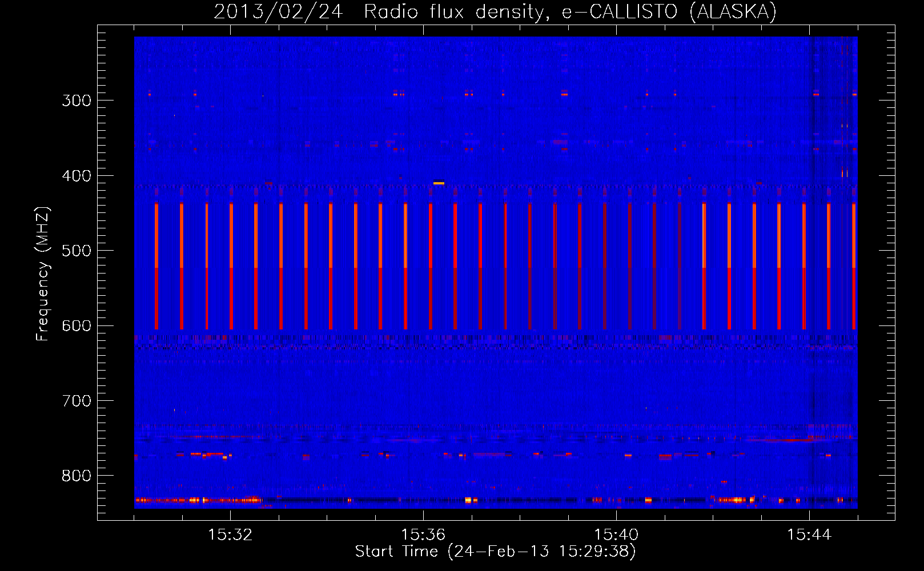Select the 400 frequency tick label
The width and height of the screenshot is (924, 571).
[77, 176]
